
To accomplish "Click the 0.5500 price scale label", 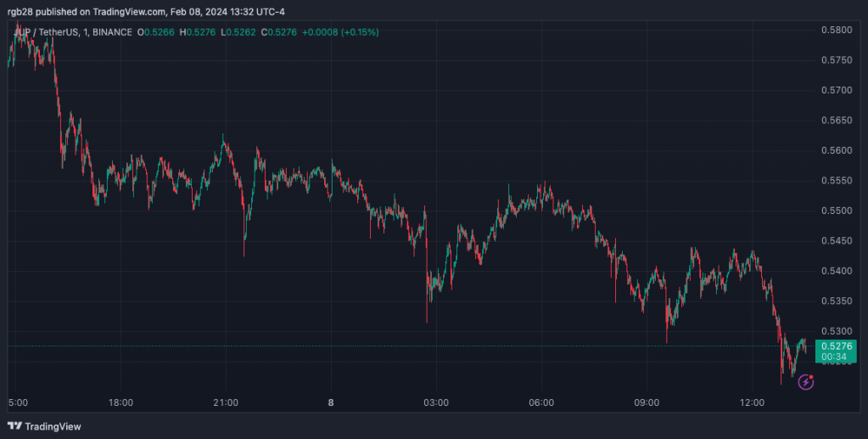I will pos(836,211).
